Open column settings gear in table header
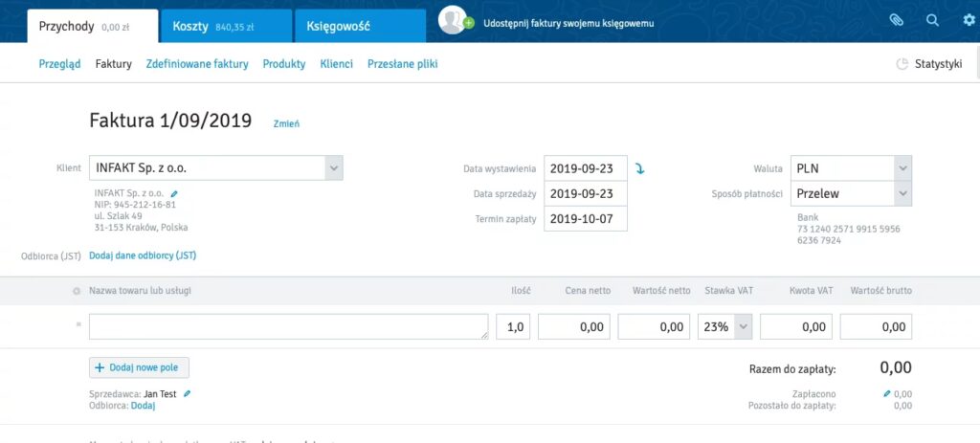The image size is (980, 443). coord(77,291)
